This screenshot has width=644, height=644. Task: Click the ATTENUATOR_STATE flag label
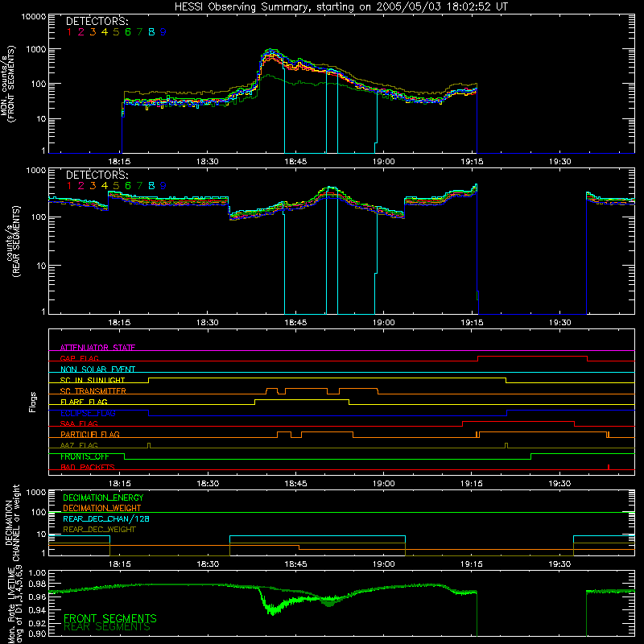click(97, 348)
